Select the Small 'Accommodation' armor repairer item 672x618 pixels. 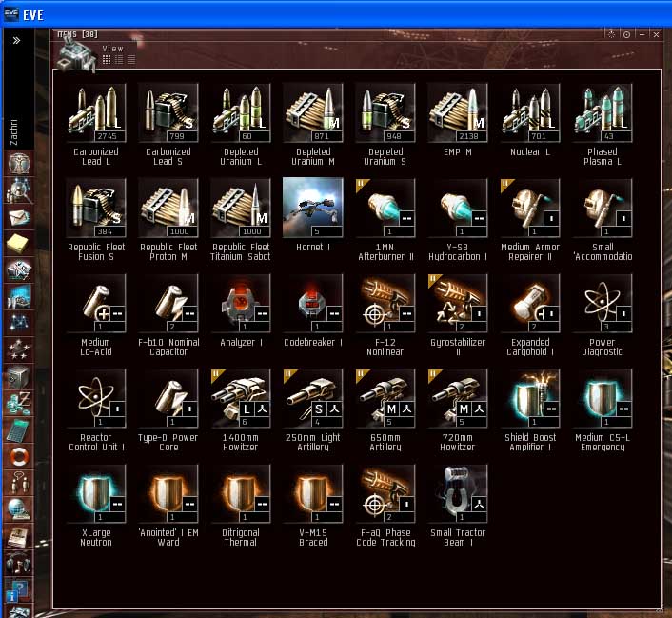pyautogui.click(x=603, y=208)
